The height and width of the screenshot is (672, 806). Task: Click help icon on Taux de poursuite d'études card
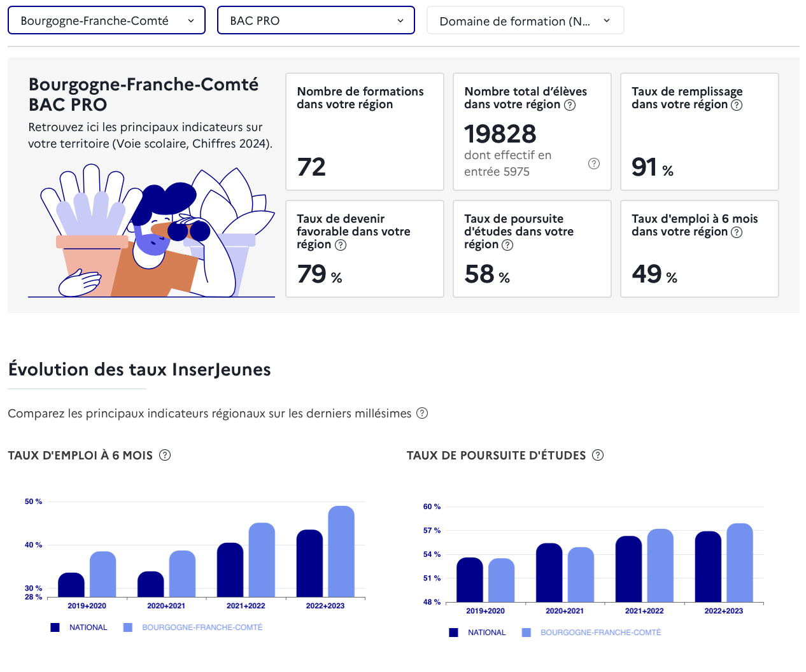tap(507, 245)
